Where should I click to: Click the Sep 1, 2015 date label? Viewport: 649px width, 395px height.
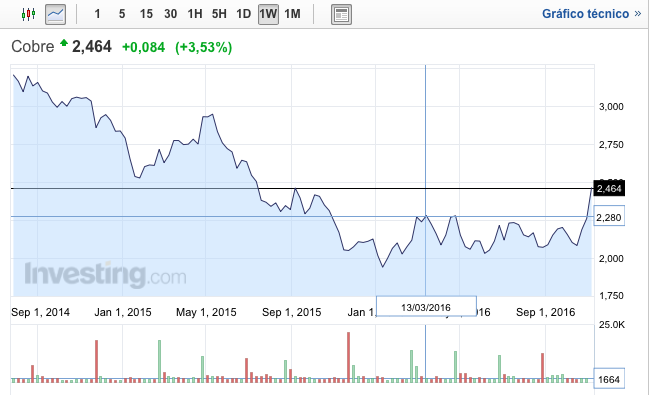coord(291,312)
